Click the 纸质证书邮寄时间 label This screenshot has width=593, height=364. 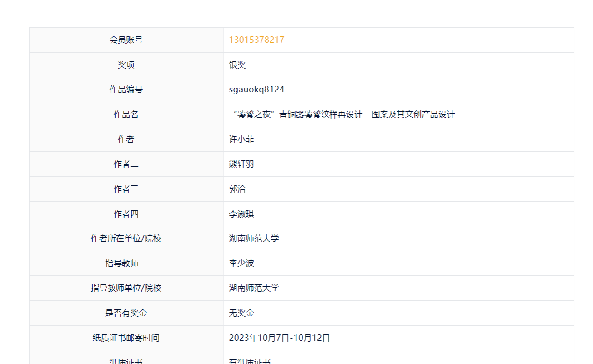click(x=126, y=338)
